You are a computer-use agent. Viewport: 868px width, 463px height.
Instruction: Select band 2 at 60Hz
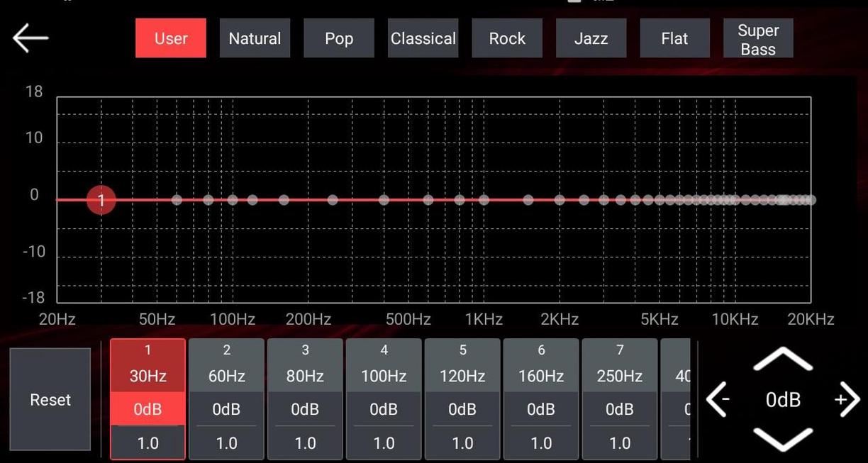click(x=226, y=364)
